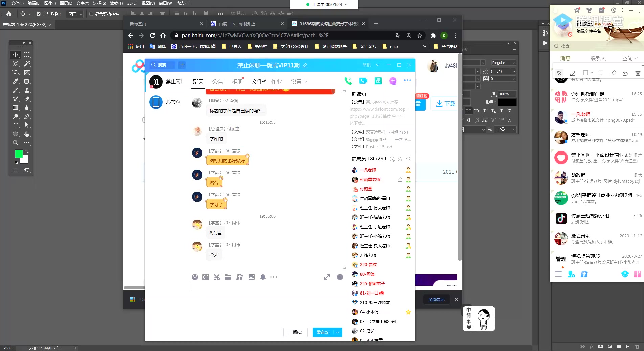Image resolution: width=644 pixels, height=351 pixels.
Task: Start a voice call in QQ group
Action: (348, 80)
